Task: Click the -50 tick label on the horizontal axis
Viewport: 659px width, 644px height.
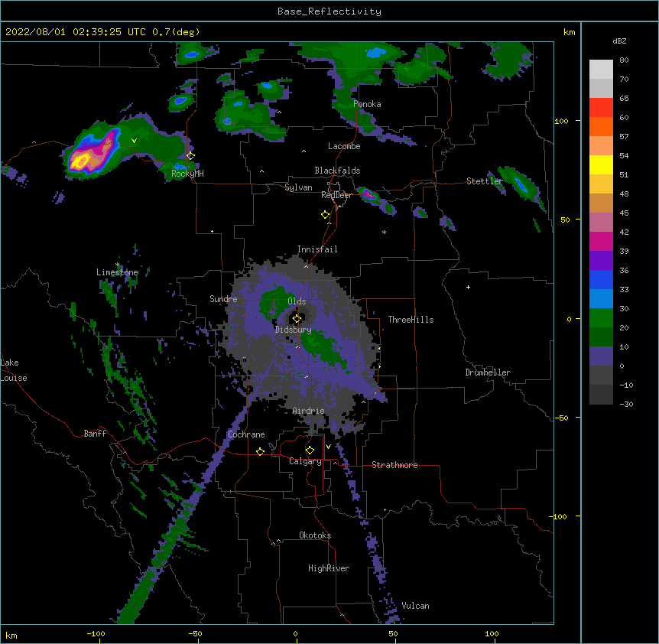Action: (195, 633)
